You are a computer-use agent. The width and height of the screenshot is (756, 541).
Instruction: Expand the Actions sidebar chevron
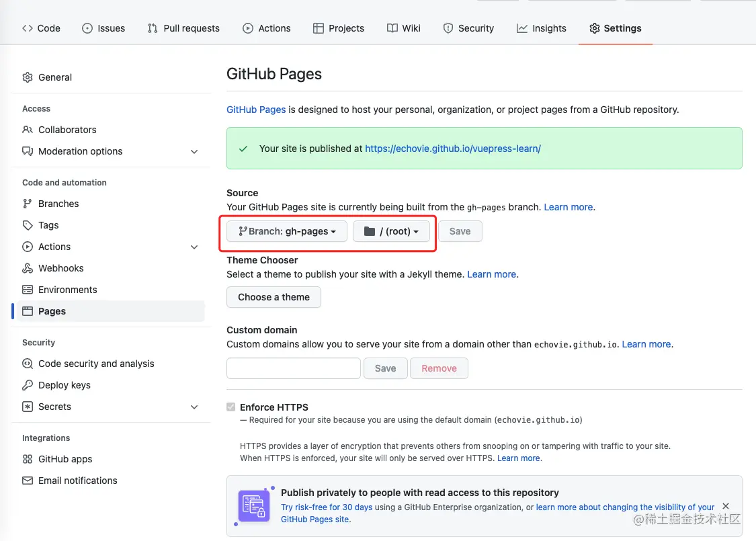[194, 247]
